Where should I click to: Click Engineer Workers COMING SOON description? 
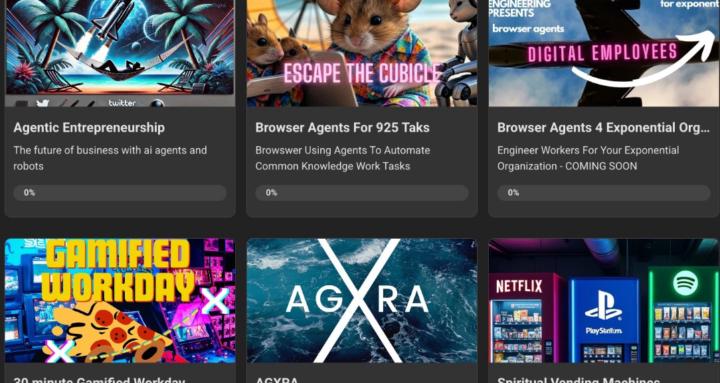click(x=588, y=158)
